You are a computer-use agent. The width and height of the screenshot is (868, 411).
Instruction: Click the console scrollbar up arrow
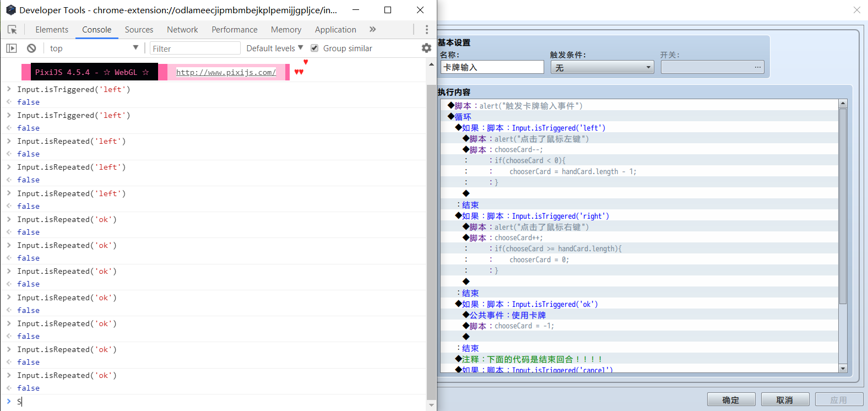coord(431,64)
